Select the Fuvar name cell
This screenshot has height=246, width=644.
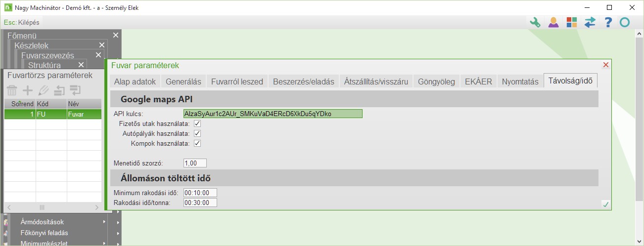[84, 114]
